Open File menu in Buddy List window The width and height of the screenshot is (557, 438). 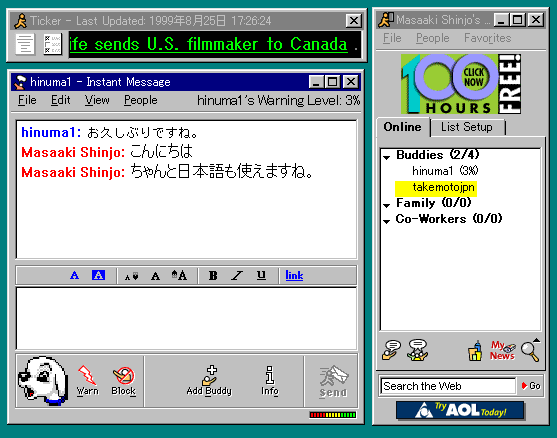pyautogui.click(x=392, y=38)
